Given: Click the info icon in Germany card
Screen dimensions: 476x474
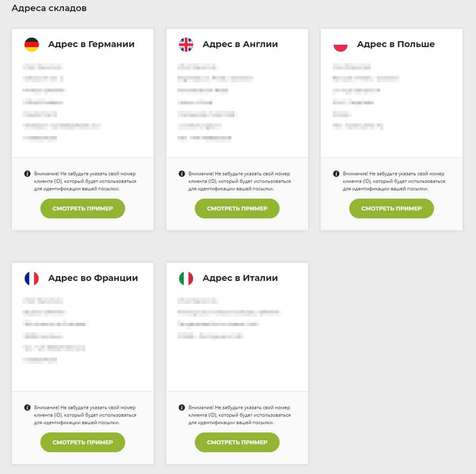Looking at the screenshot, I should point(27,174).
